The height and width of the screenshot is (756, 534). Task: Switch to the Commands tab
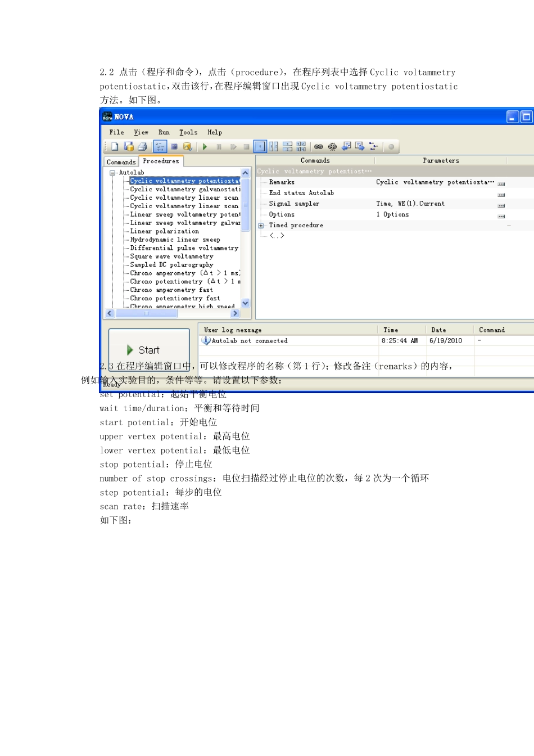(x=121, y=162)
